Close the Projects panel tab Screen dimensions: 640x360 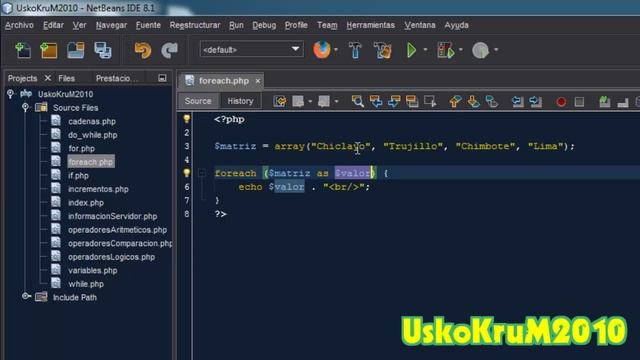point(48,78)
